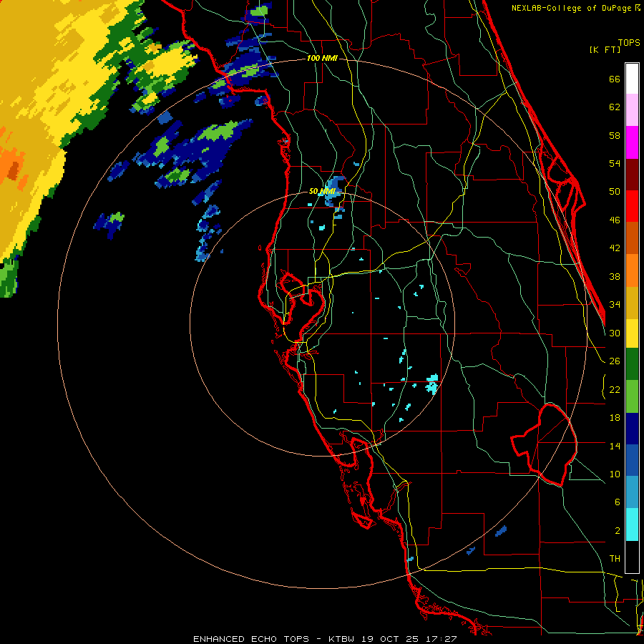The height and width of the screenshot is (644, 644).
Task: Select the bright red legend swatch
Action: tap(632, 206)
